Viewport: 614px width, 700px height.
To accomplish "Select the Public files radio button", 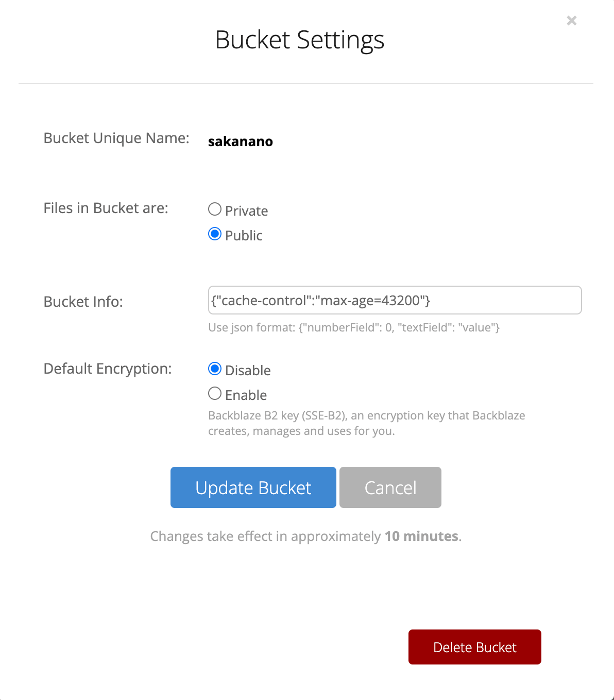I will 215,234.
